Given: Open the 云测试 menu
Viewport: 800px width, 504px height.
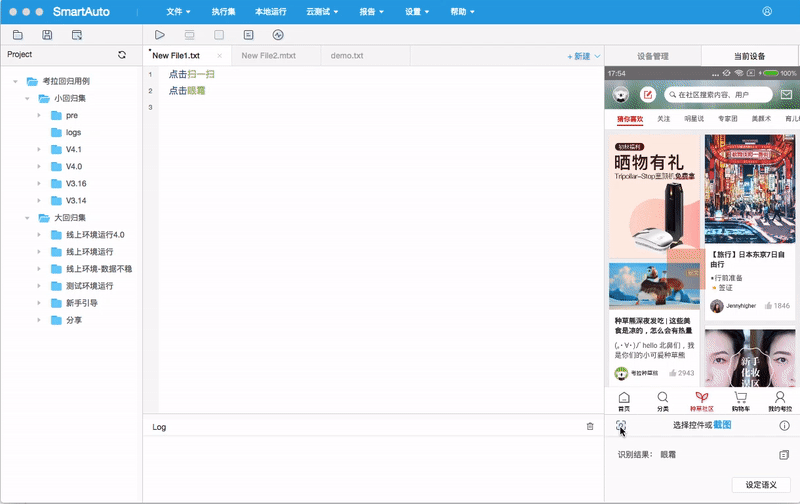Looking at the screenshot, I should (x=322, y=11).
